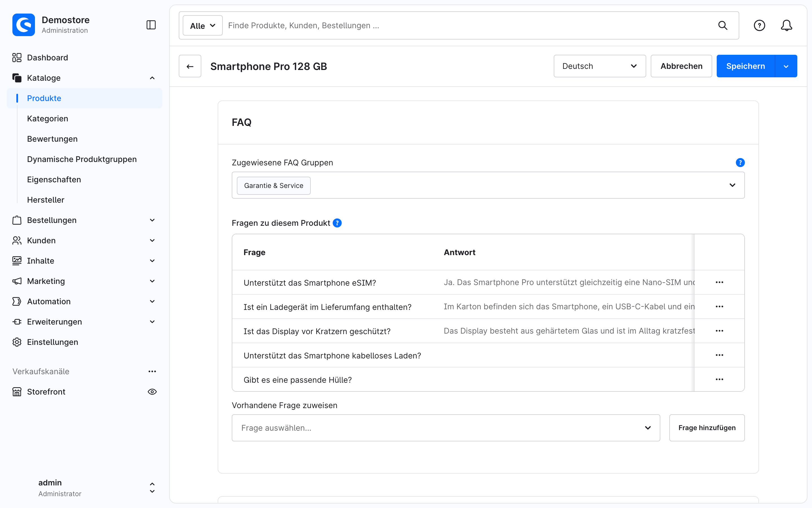This screenshot has height=508, width=812.
Task: Open actions menu for Ladegerät question row
Action: coord(719,306)
